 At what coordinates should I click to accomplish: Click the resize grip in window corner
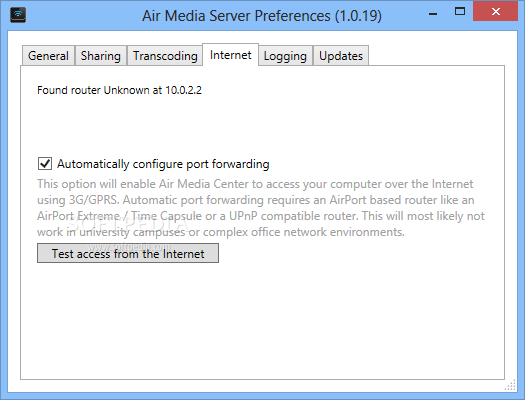point(511,385)
